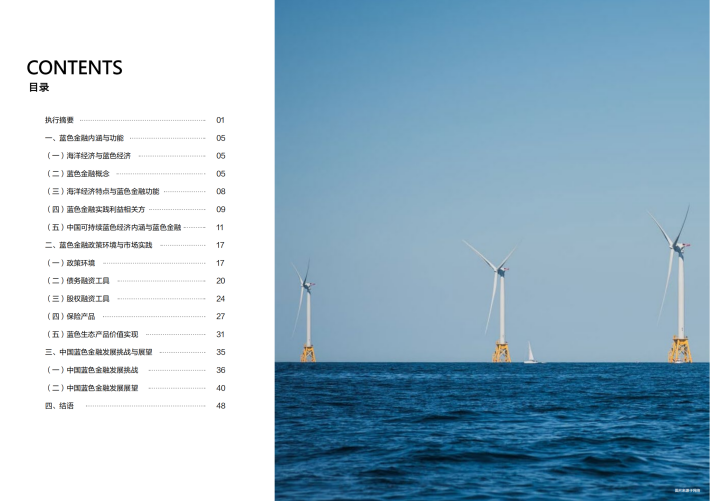Click page number 24
Screen dimensions: 710x501
[x=221, y=299]
